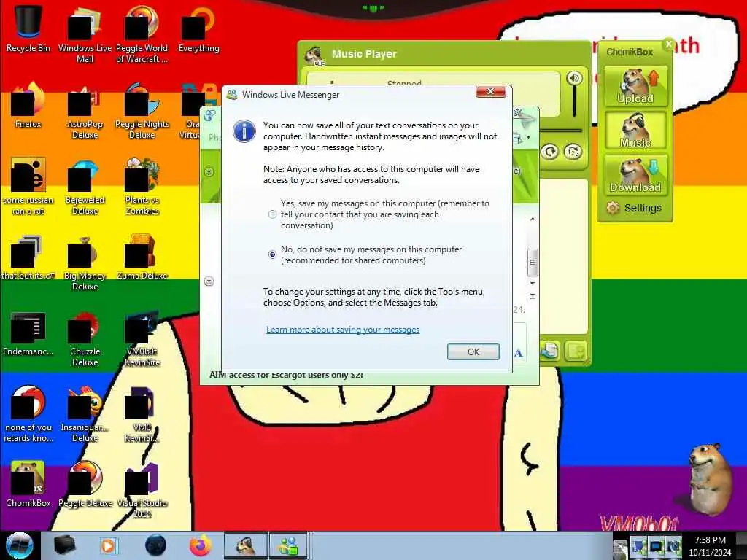Image resolution: width=747 pixels, height=560 pixels.
Task: Close the Windows Live Messenger dialog
Action: [x=490, y=91]
